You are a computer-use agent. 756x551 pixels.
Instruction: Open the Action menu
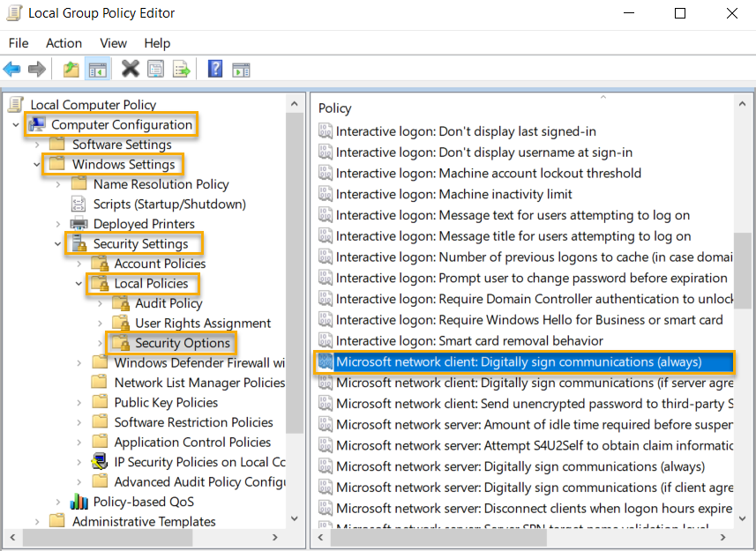click(x=63, y=42)
